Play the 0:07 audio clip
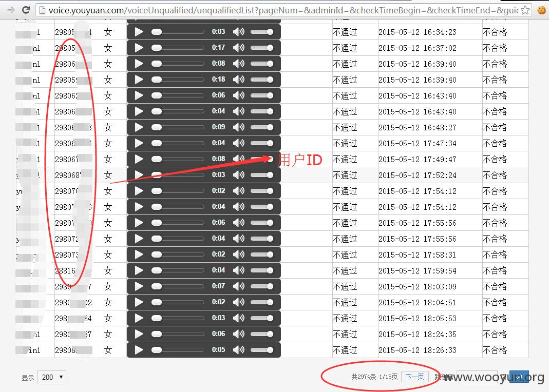This screenshot has height=392, width=549. (x=139, y=286)
